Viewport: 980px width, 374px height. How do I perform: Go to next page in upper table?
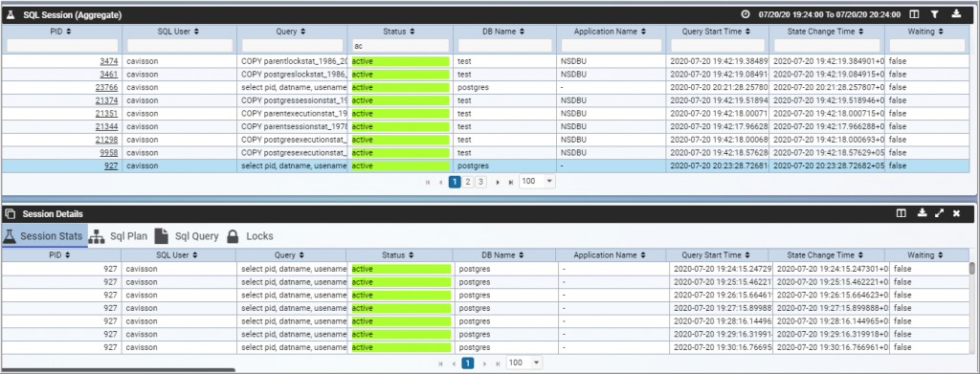pyautogui.click(x=498, y=183)
